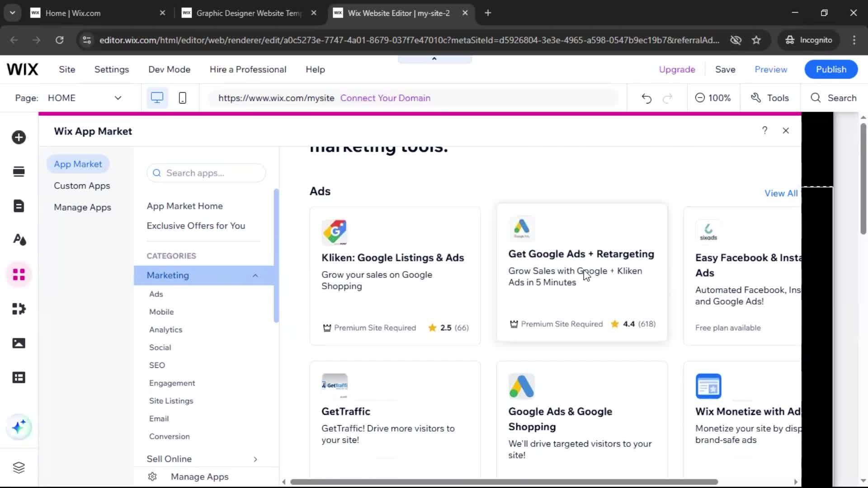Open the 100% zoom control
The height and width of the screenshot is (488, 868).
[x=713, y=98]
